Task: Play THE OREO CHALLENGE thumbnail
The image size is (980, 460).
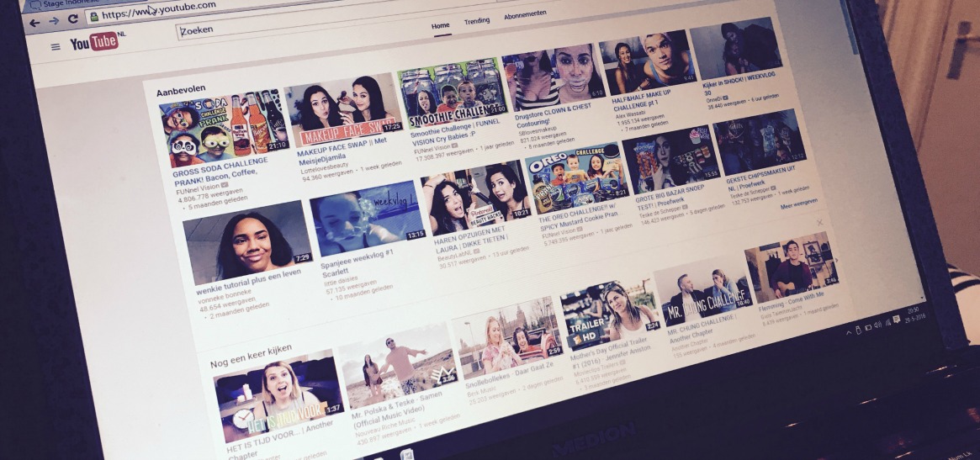Action: 577,177
